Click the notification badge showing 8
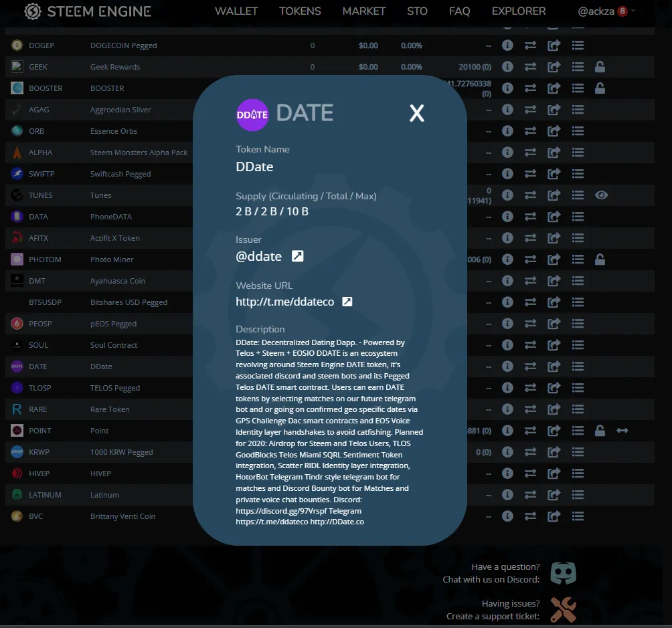 [622, 11]
